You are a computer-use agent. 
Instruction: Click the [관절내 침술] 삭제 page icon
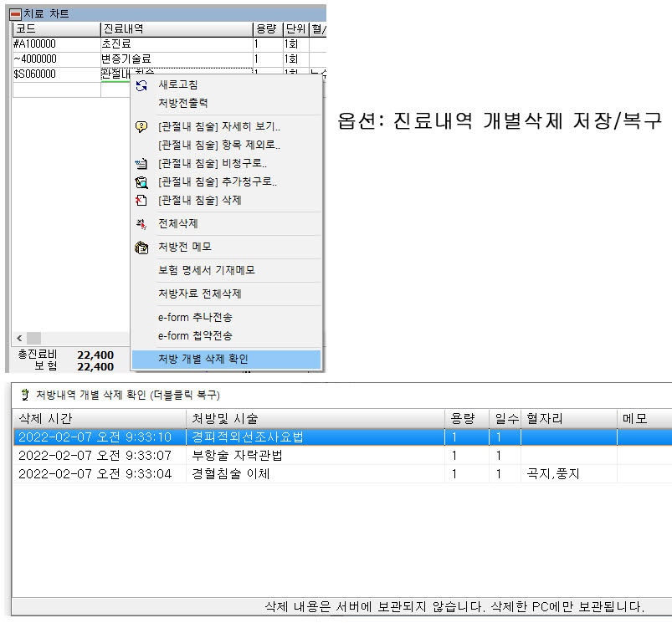(x=141, y=201)
